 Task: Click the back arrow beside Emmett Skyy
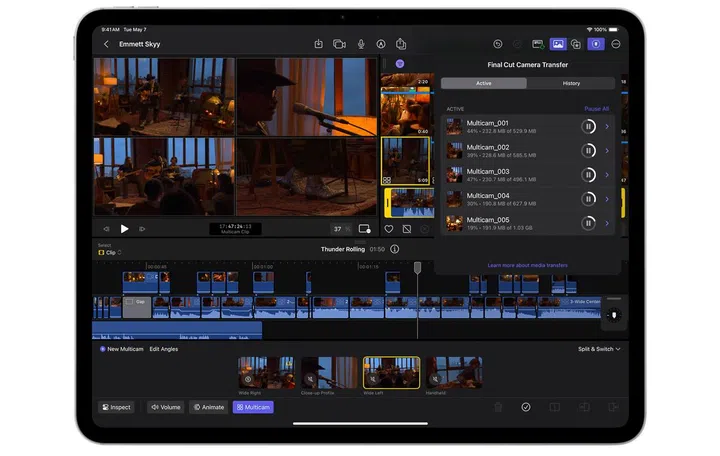point(107,44)
